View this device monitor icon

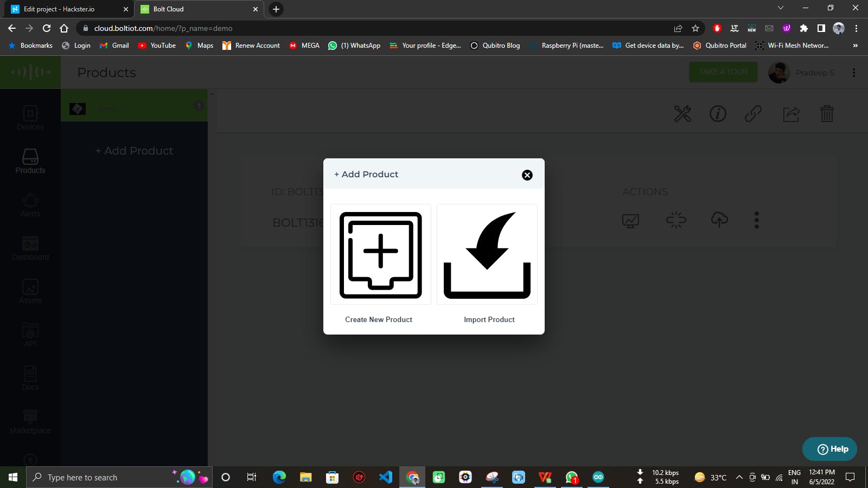tap(630, 220)
